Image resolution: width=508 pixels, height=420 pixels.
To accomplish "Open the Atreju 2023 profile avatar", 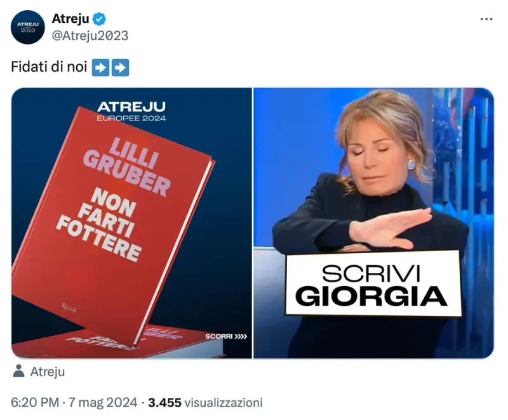I will tap(27, 27).
